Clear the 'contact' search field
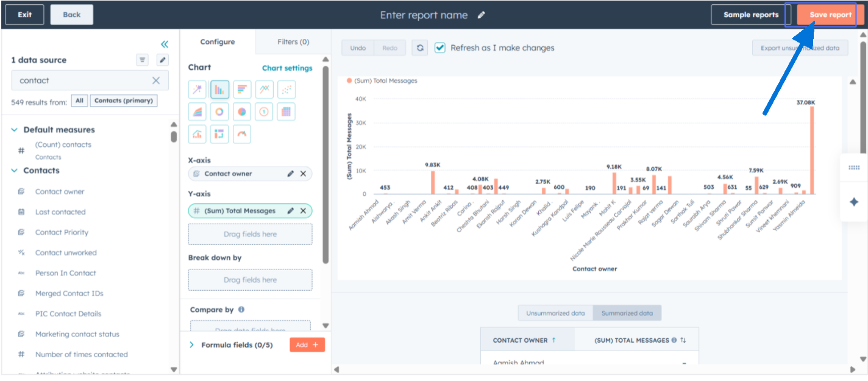Viewport: 868px width, 381px height. (x=156, y=80)
